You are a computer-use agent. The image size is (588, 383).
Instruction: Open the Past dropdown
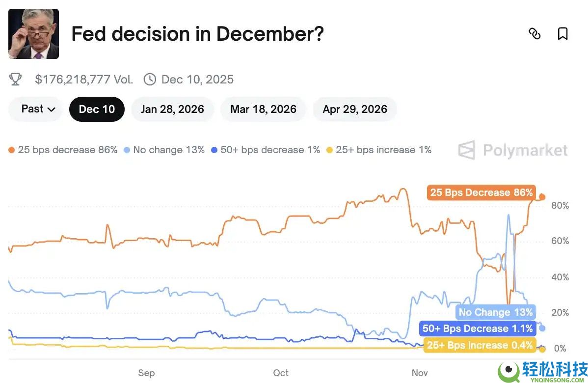pos(35,109)
